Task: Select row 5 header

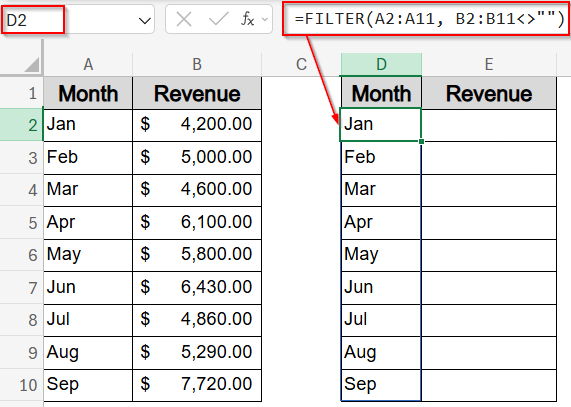Action: (21, 222)
